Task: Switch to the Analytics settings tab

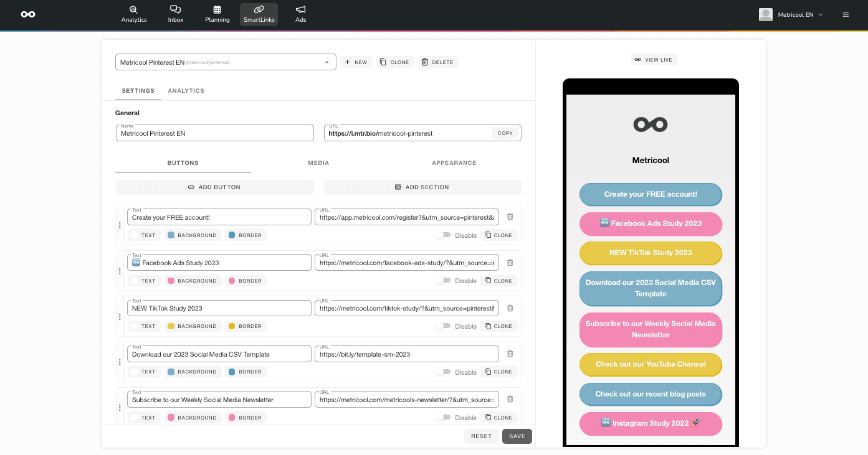Action: point(186,91)
